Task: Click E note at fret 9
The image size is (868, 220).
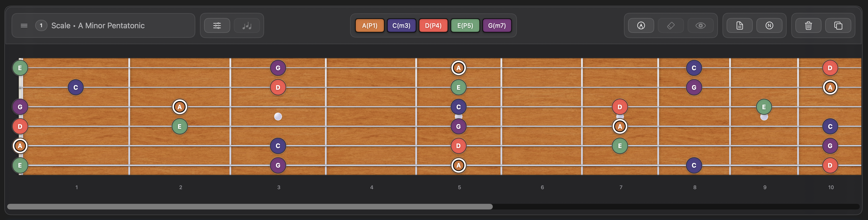Action: click(x=764, y=107)
